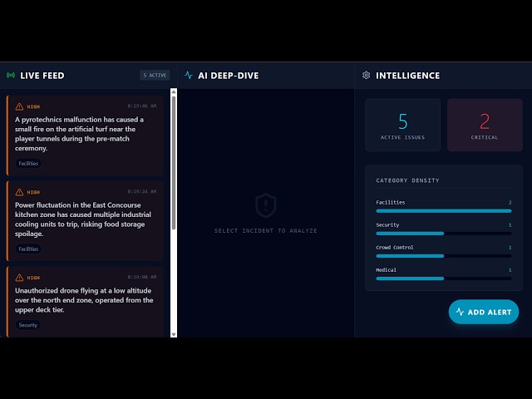Click the AI Deep-Dive pulse icon

[x=189, y=75]
